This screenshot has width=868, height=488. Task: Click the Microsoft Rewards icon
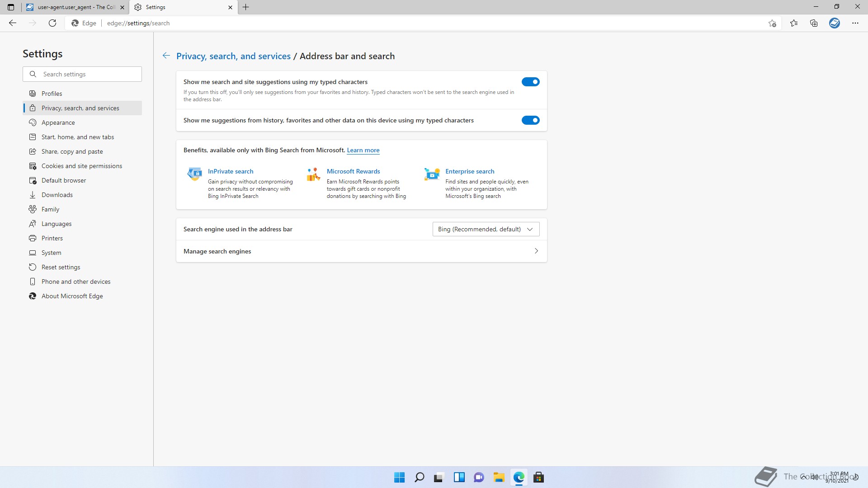click(313, 174)
